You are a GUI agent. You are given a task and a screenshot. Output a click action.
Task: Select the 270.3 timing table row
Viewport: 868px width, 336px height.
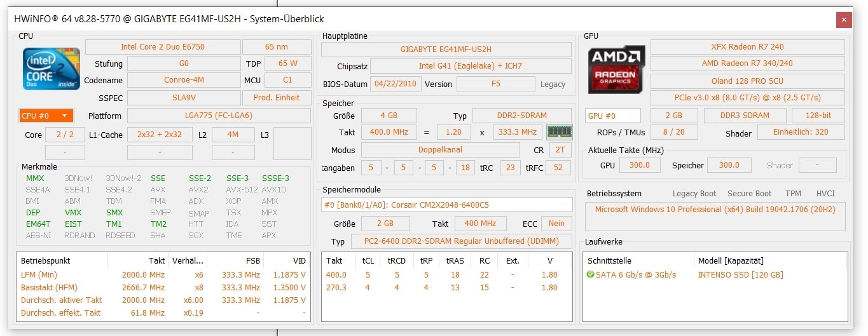(447, 288)
